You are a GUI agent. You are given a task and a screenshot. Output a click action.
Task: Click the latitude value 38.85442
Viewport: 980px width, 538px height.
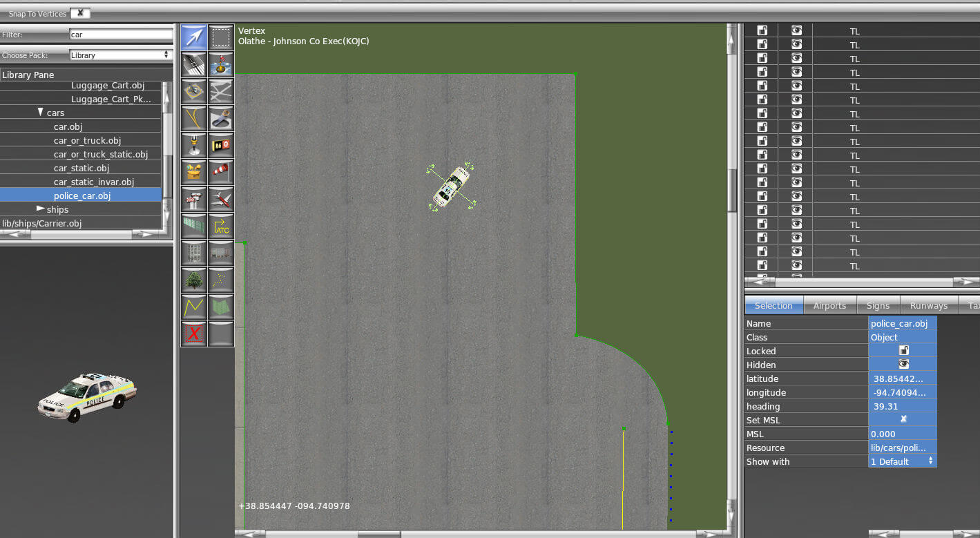click(902, 378)
